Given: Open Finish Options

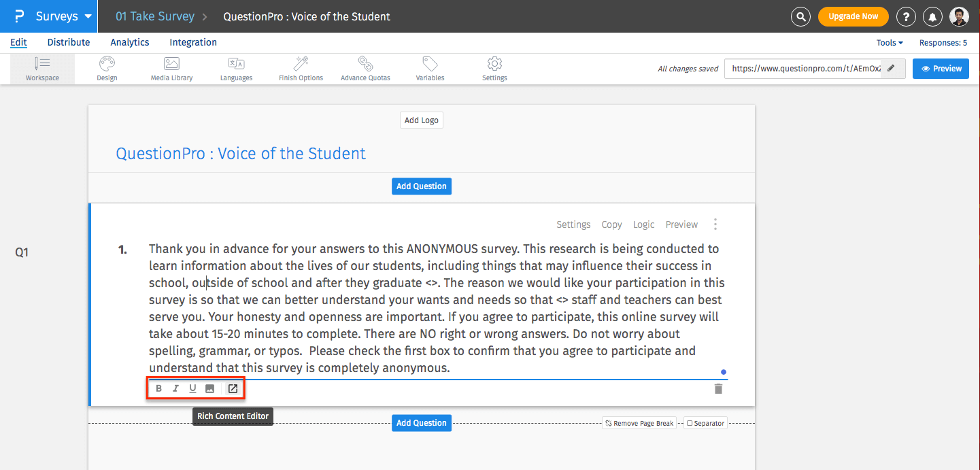Looking at the screenshot, I should click(301, 68).
